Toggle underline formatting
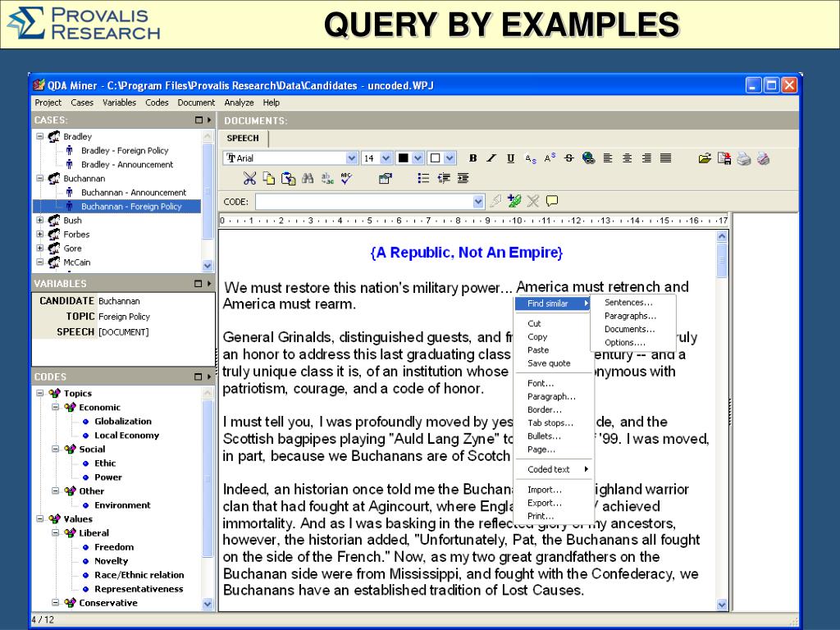Viewport: 840px width, 630px height. coord(510,158)
